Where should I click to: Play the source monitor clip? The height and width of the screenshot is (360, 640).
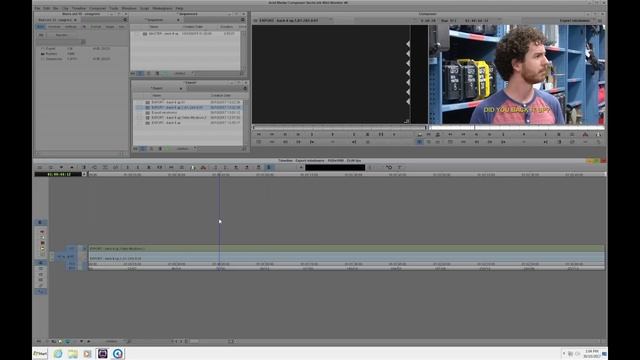coord(333,134)
